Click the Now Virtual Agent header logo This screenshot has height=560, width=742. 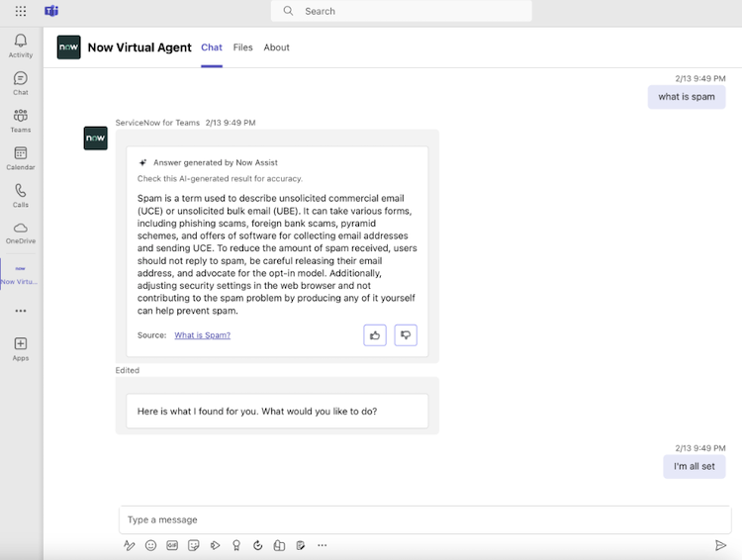pyautogui.click(x=68, y=47)
